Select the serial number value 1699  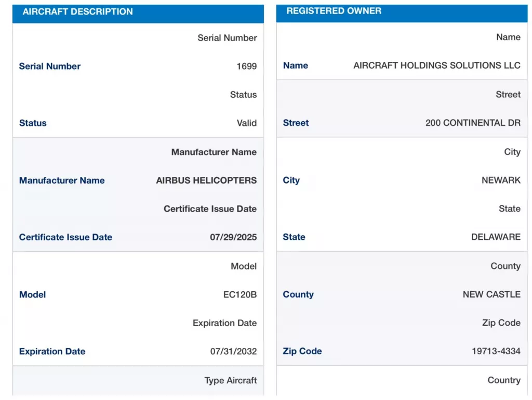click(247, 66)
